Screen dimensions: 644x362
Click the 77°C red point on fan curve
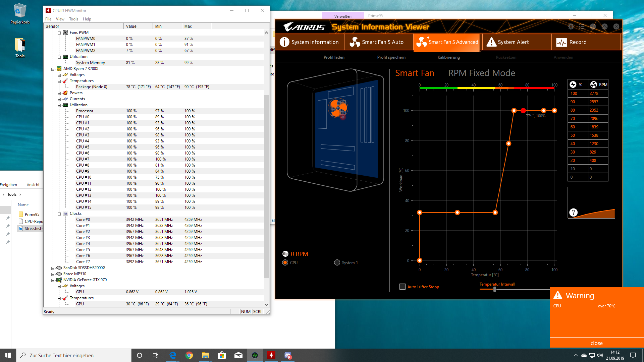point(523,111)
